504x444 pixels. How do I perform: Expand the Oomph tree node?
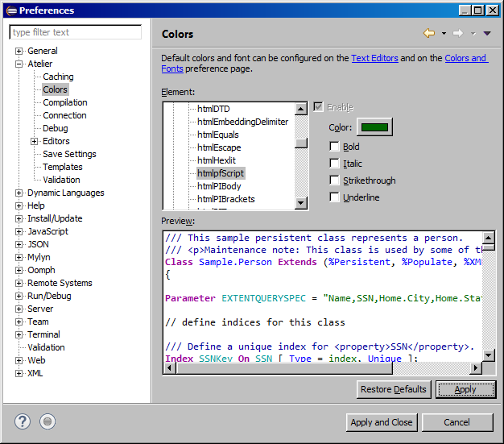point(19,270)
